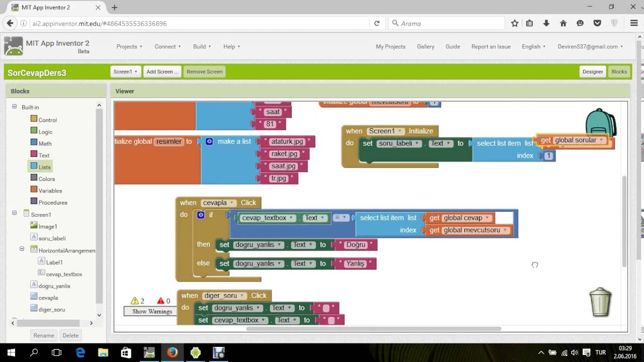644x362 pixels.
Task: Click the Firefox back arrow button
Action: (10, 23)
